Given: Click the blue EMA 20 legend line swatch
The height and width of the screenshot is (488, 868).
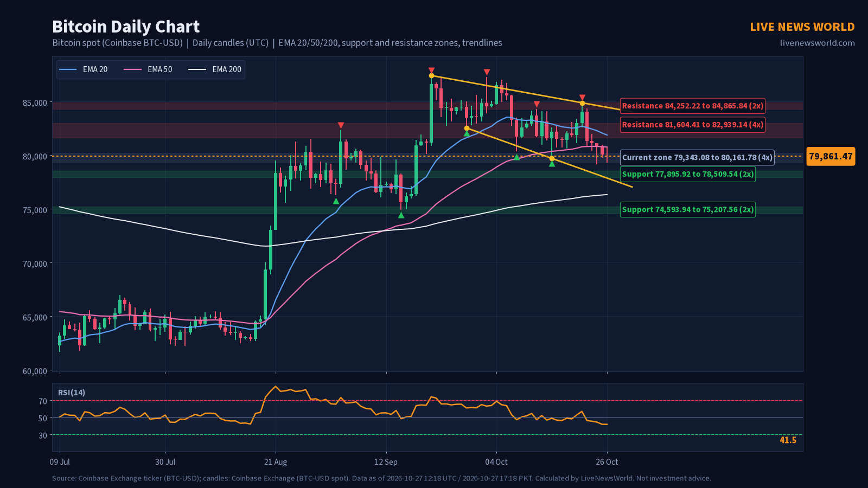Looking at the screenshot, I should coord(68,69).
